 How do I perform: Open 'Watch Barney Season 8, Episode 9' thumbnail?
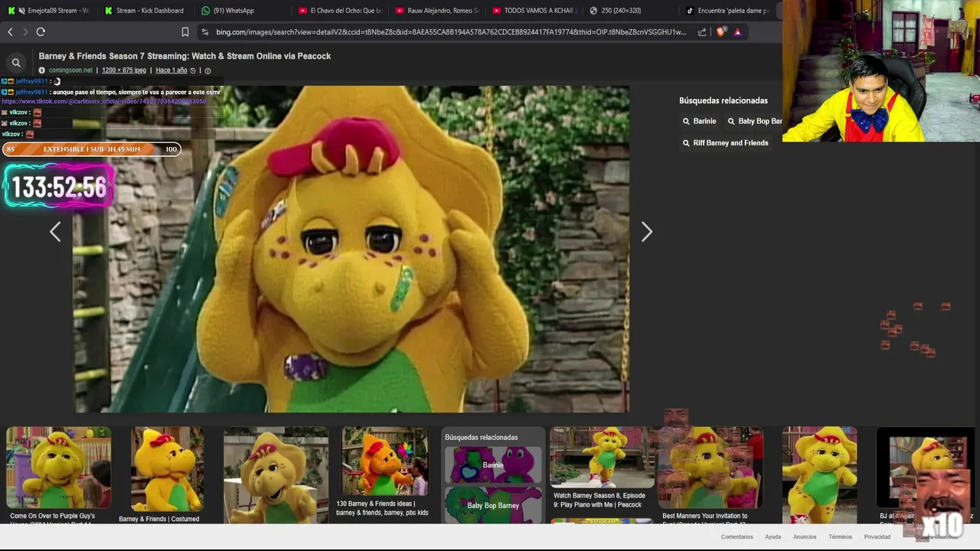pyautogui.click(x=602, y=458)
